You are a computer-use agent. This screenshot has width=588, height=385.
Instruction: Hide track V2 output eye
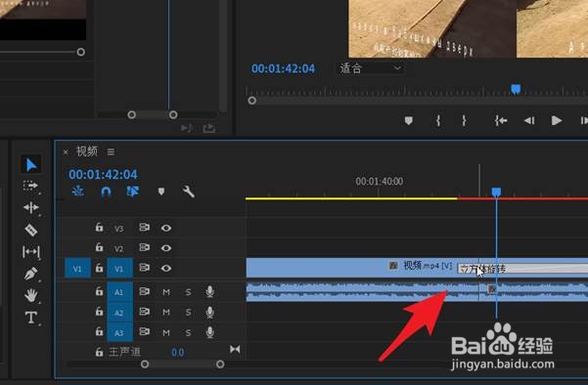(x=166, y=248)
